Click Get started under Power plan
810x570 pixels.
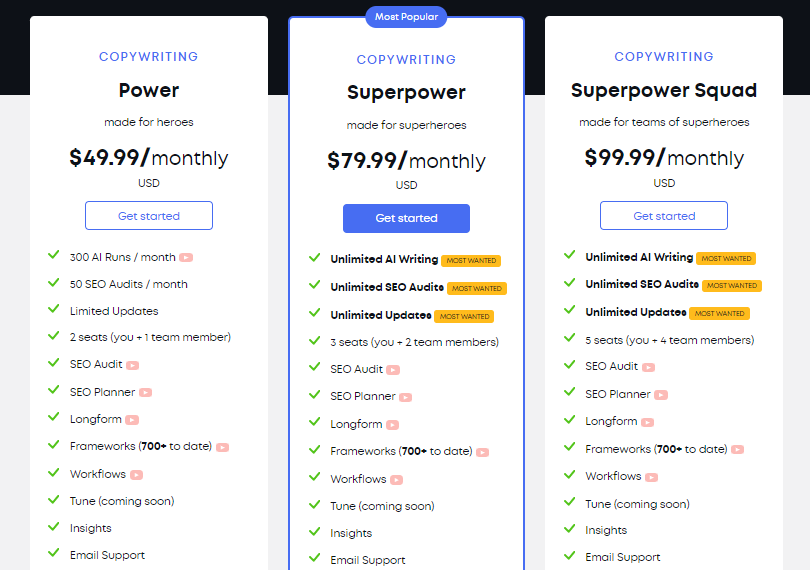(149, 215)
